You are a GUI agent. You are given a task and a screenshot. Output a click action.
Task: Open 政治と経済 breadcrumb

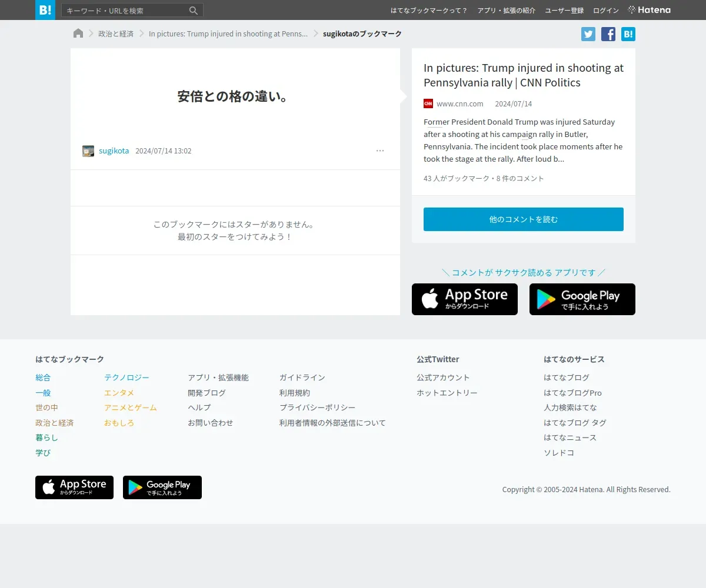click(116, 34)
